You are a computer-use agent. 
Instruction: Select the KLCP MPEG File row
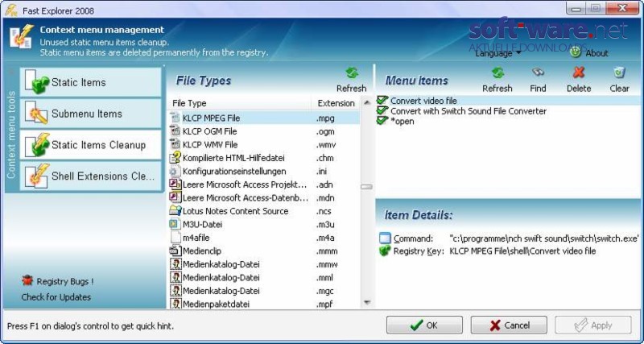(x=264, y=118)
